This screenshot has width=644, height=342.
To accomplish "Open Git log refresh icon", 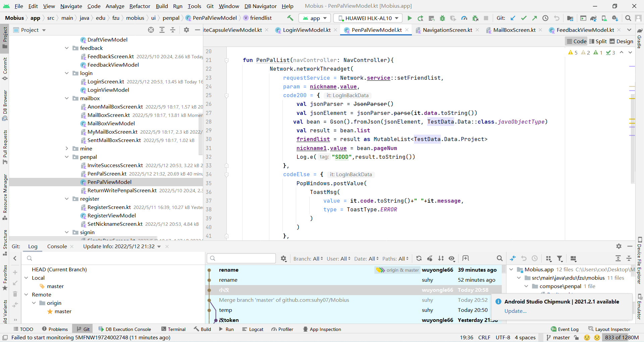I will pos(419,258).
